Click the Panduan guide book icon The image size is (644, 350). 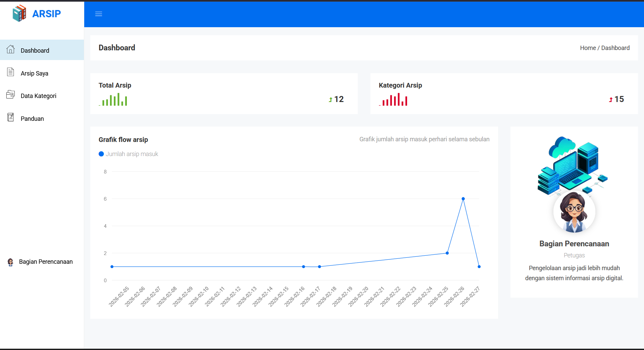[10, 117]
